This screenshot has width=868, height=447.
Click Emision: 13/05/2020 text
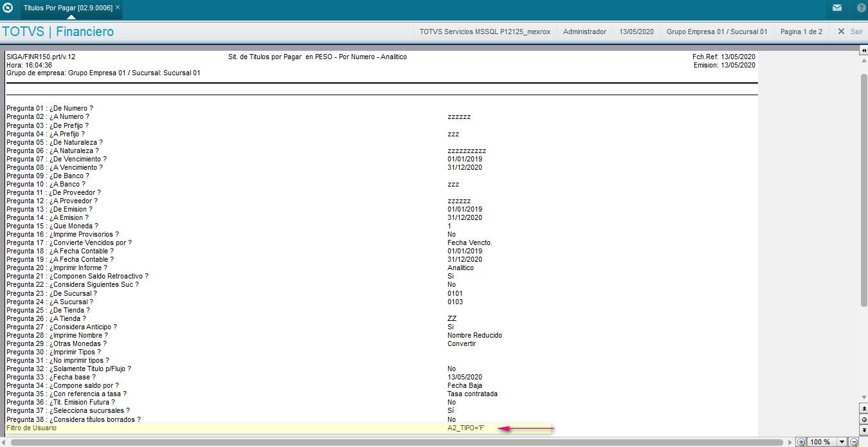pos(725,65)
